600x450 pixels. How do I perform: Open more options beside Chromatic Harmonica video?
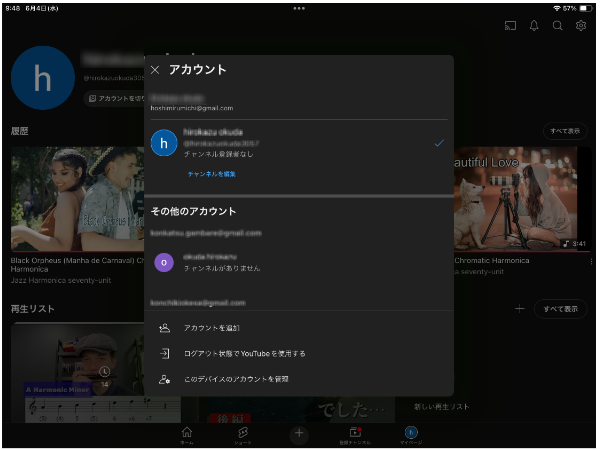tap(591, 261)
